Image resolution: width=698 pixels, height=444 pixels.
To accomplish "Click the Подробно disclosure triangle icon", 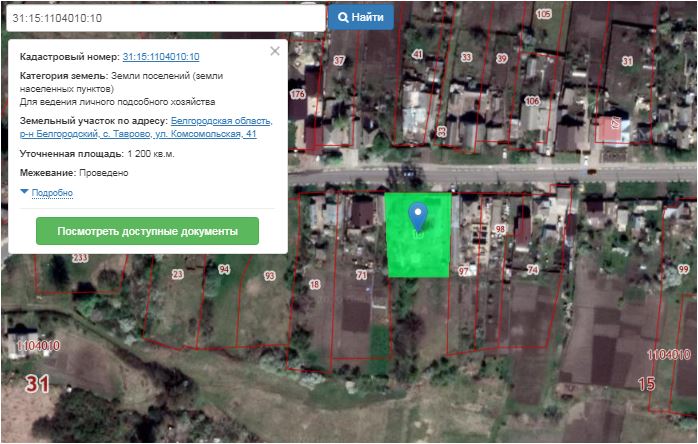I will (24, 191).
